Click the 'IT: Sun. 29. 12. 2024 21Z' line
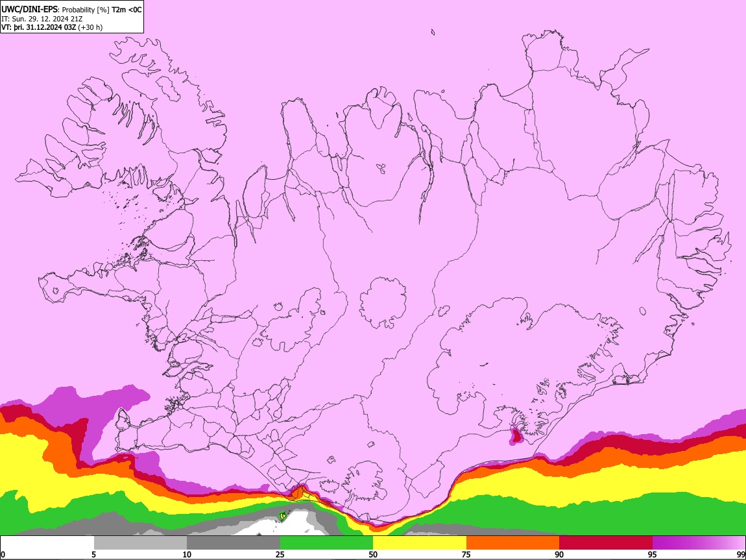 [42, 19]
